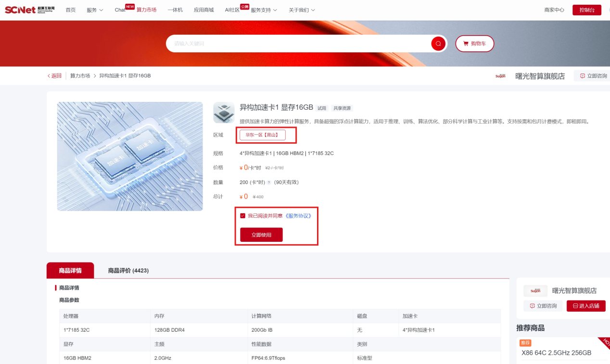The width and height of the screenshot is (610, 364).
Task: Expand the 服务支持 dropdown menu
Action: pyautogui.click(x=264, y=10)
